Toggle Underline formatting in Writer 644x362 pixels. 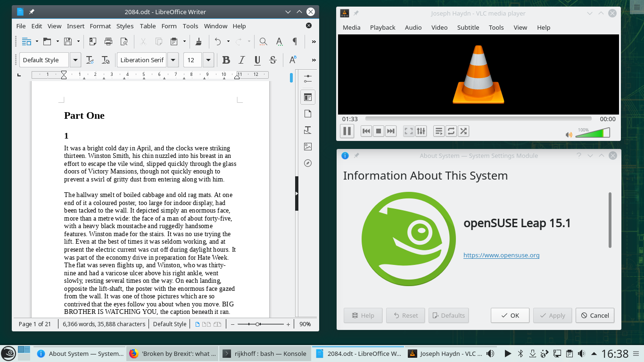(x=257, y=60)
